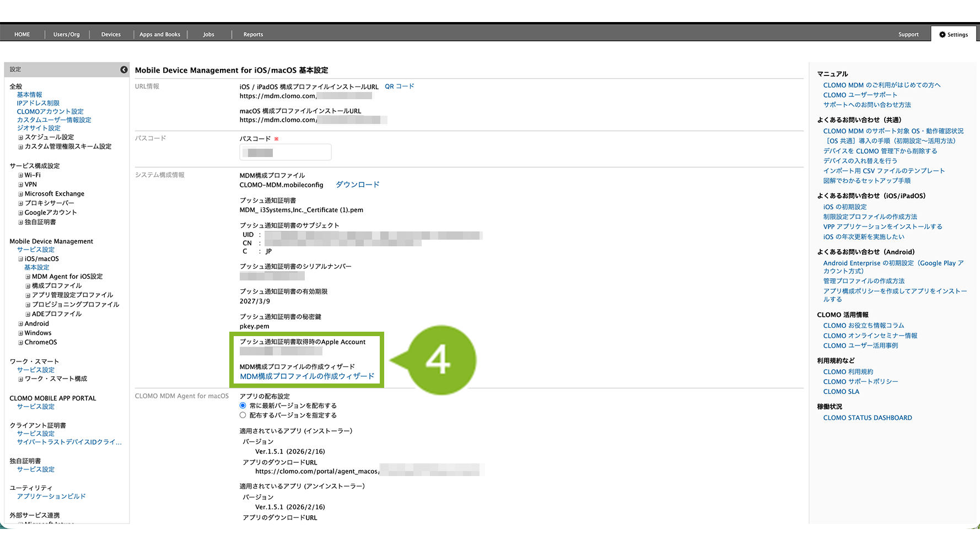Open iOS の初期設定 help link
The width and height of the screenshot is (980, 551).
pyautogui.click(x=845, y=207)
